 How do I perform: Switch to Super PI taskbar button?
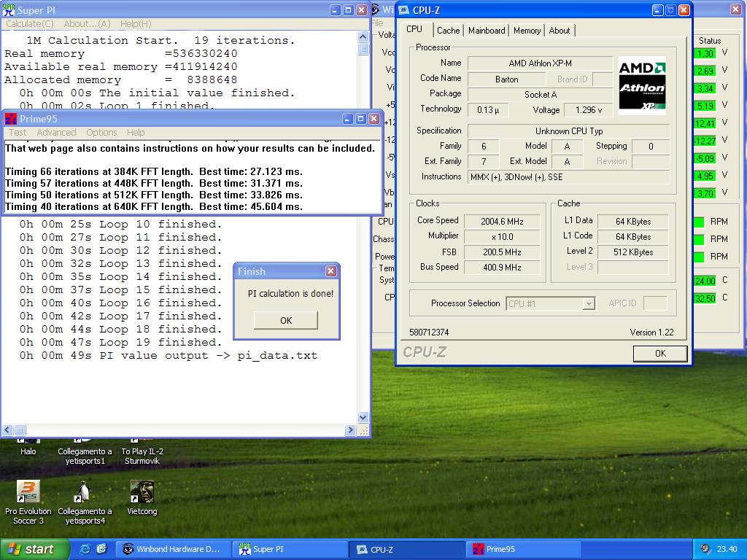tap(290, 549)
